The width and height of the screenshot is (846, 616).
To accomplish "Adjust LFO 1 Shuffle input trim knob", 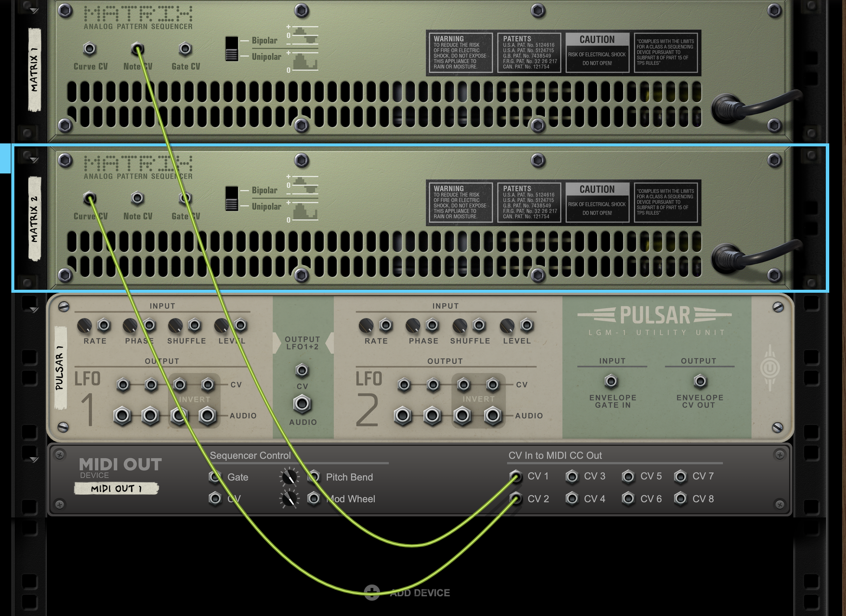I will [x=176, y=325].
